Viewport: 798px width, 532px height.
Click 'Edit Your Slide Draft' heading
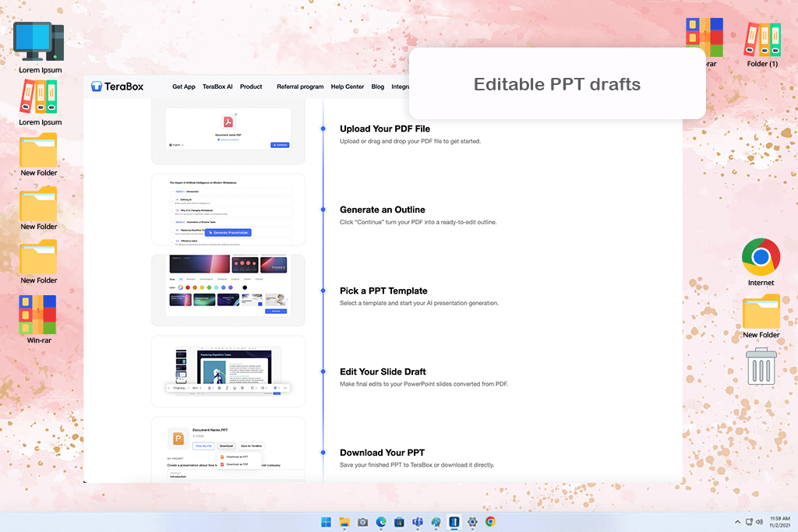(383, 372)
